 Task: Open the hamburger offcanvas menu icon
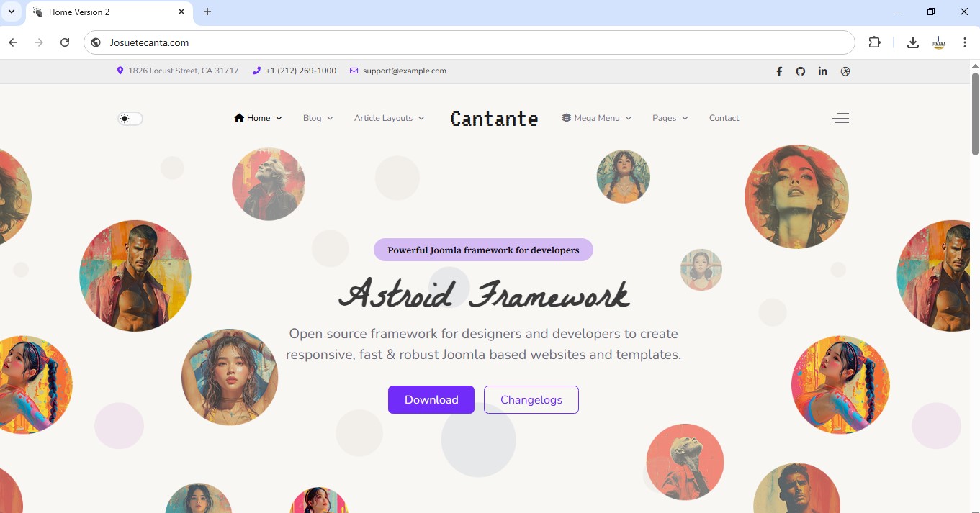point(840,117)
